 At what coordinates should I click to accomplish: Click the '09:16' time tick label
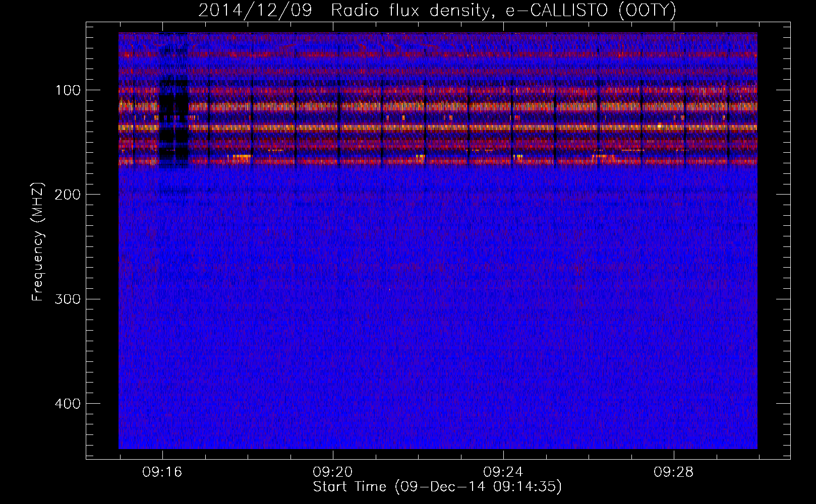(x=162, y=472)
